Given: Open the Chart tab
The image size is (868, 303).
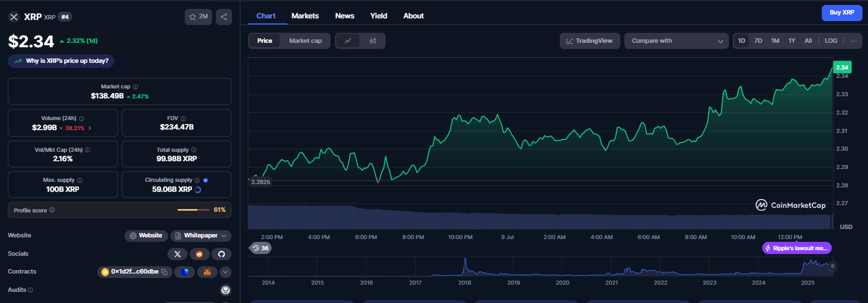Looking at the screenshot, I should (266, 16).
